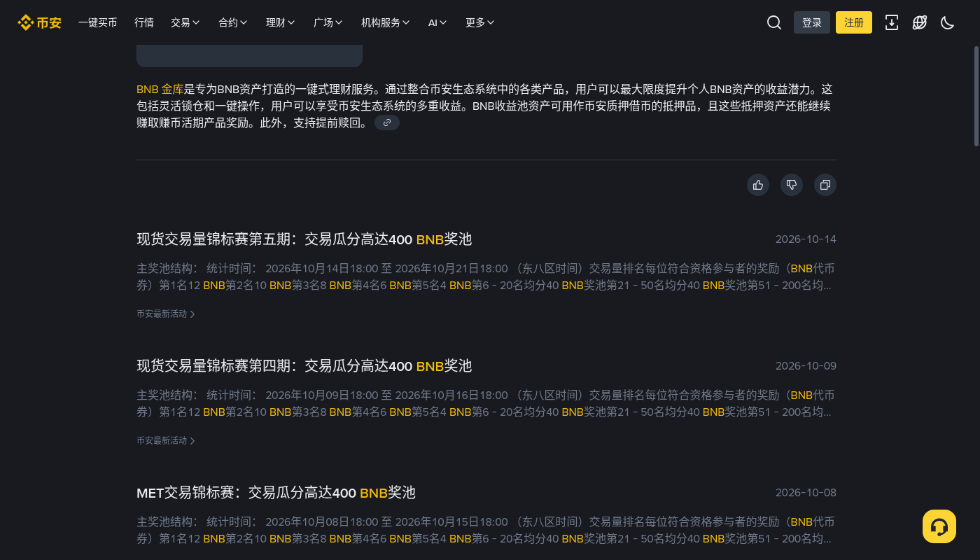Click the link chip after 支持提前赎回
This screenshot has height=560, width=980.
tap(387, 122)
